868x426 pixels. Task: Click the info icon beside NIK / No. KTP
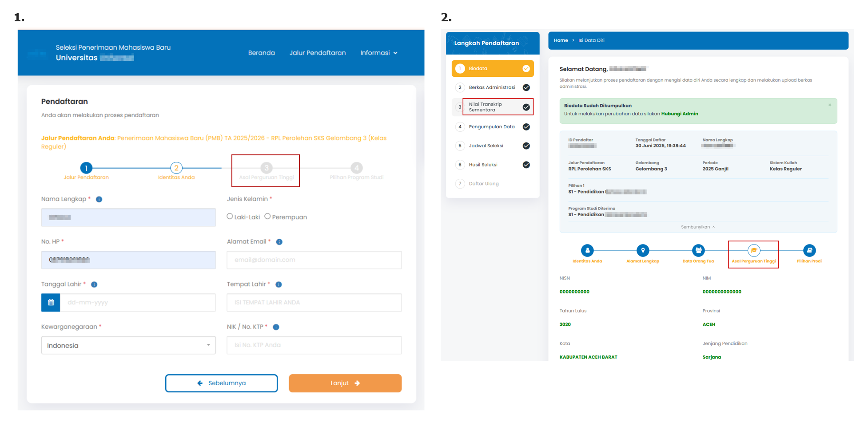tap(276, 327)
